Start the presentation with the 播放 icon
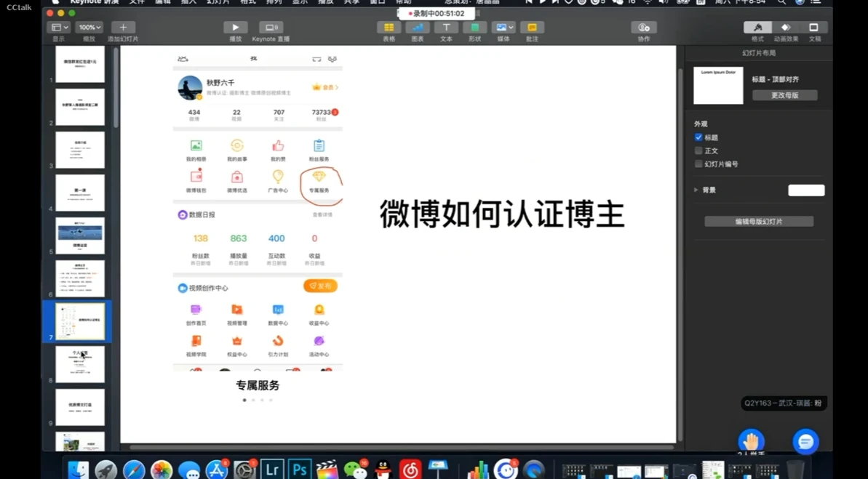Screen dimensions: 868x479 click(x=235, y=29)
